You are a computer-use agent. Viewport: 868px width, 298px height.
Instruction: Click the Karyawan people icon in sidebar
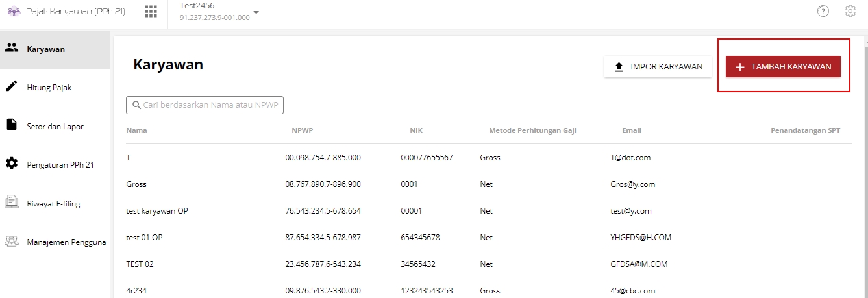(x=11, y=48)
